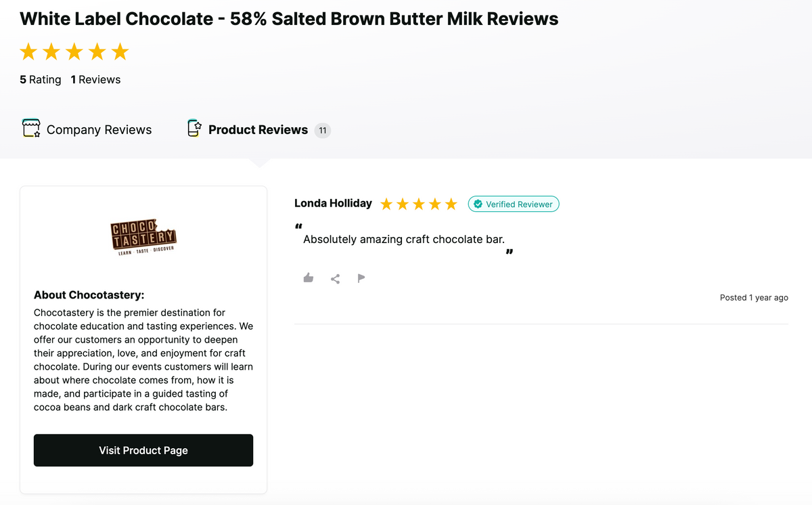The width and height of the screenshot is (812, 505).
Task: Click the About Chocotastery heading
Action: click(89, 294)
